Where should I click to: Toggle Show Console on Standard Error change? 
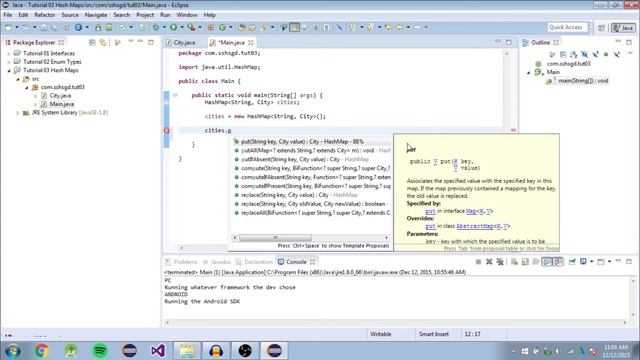(558, 262)
